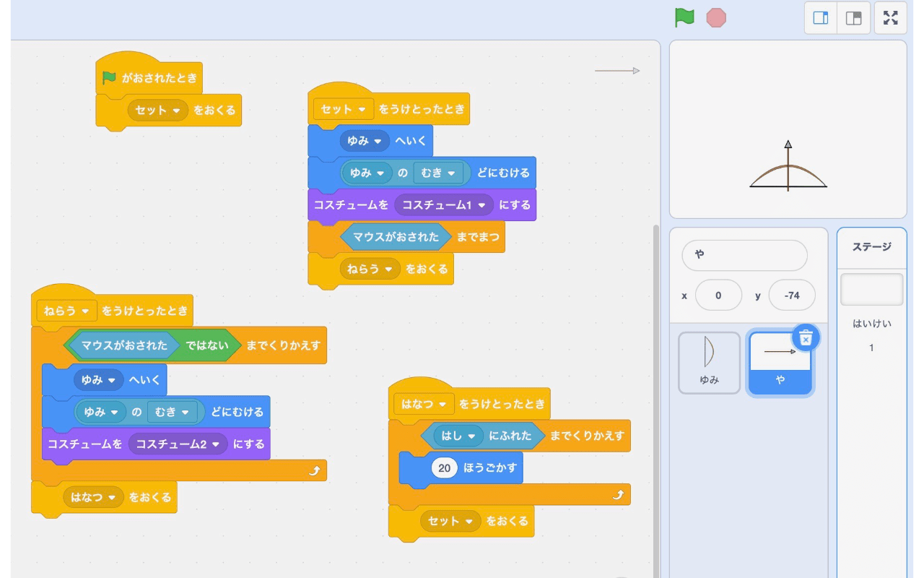Open ねらう dropdown in をおくる block
The width and height of the screenshot is (924, 578).
pyautogui.click(x=370, y=269)
